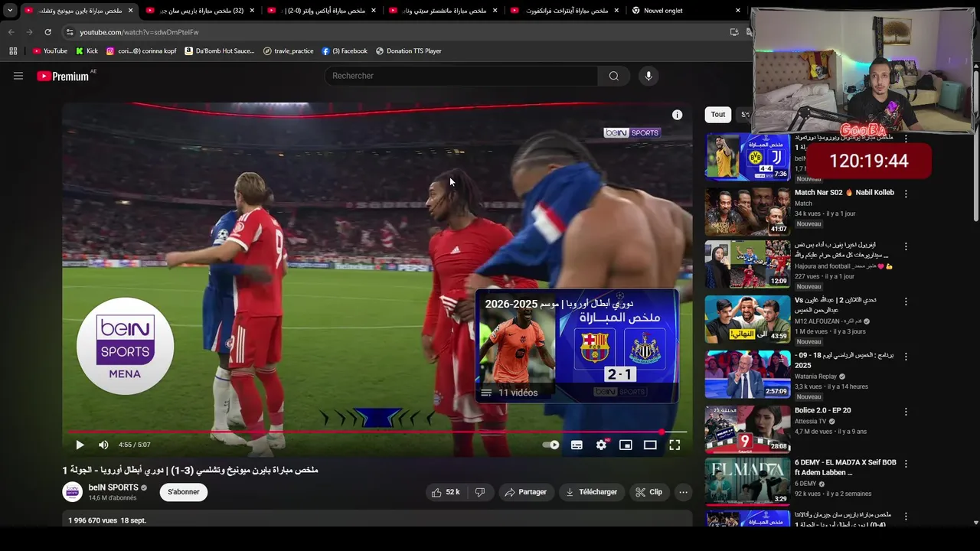Go to YouTube Premium home logo

click(63, 76)
